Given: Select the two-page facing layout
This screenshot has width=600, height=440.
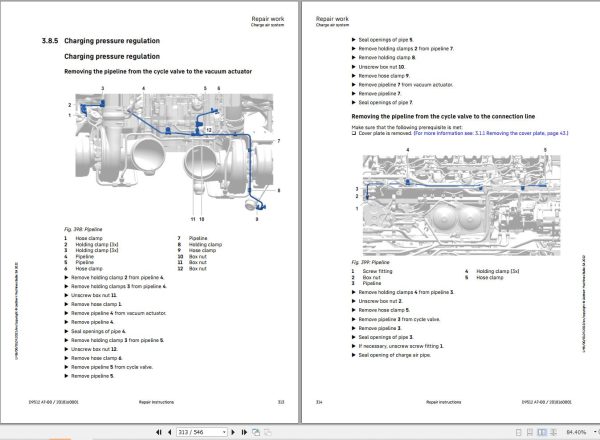Looking at the screenshot, I should pyautogui.click(x=542, y=432).
